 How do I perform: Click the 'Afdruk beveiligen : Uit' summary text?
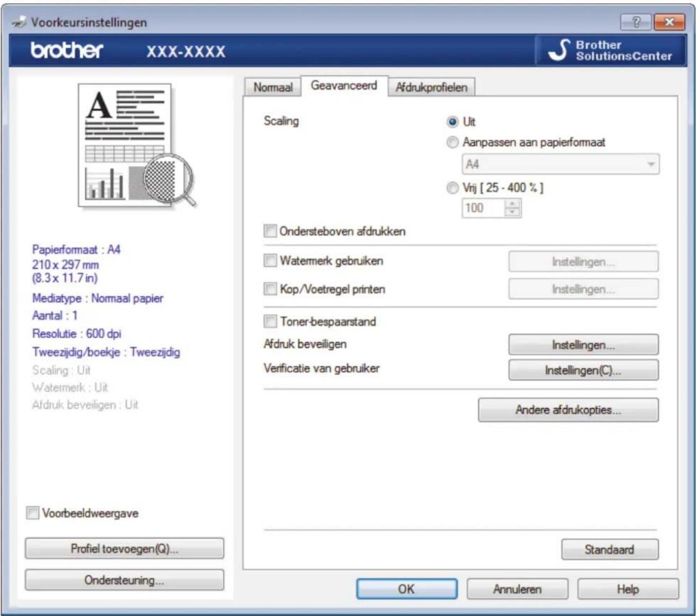(x=85, y=405)
